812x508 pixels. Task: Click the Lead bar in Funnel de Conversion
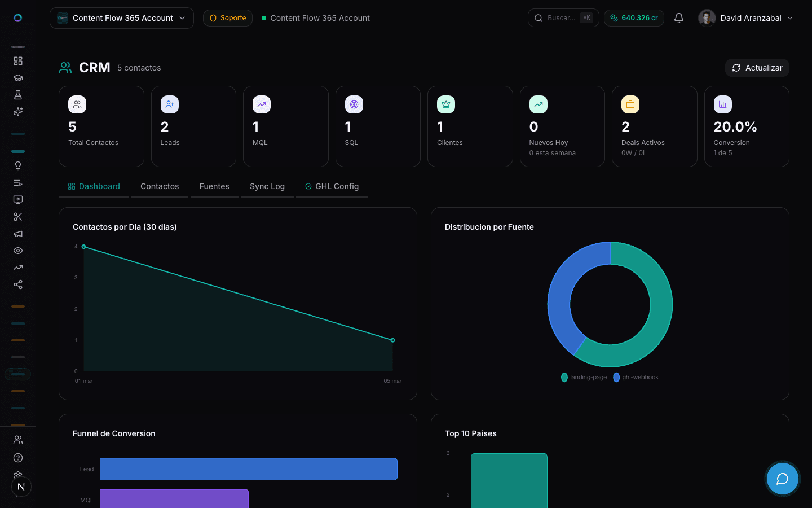point(249,469)
